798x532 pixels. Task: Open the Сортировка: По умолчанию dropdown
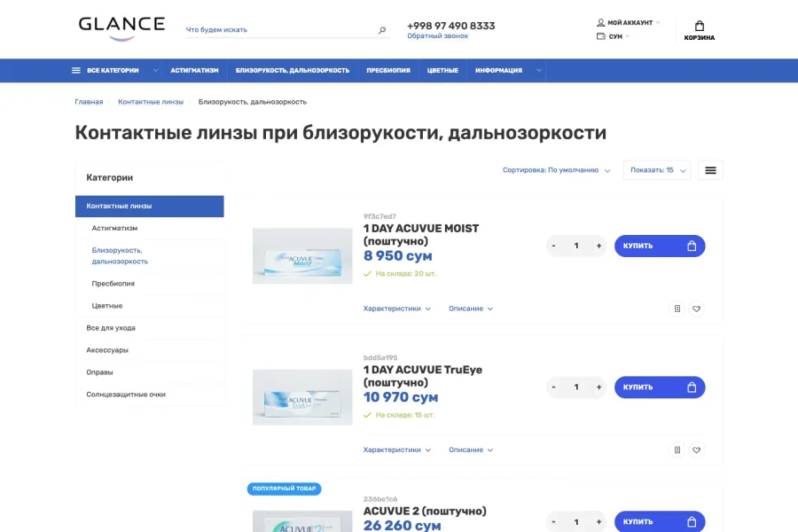point(556,170)
